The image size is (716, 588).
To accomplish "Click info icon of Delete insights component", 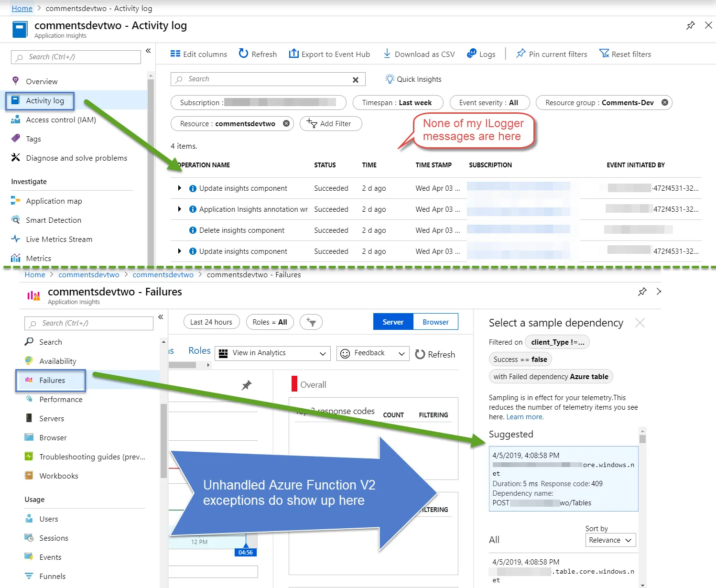I will pos(193,230).
